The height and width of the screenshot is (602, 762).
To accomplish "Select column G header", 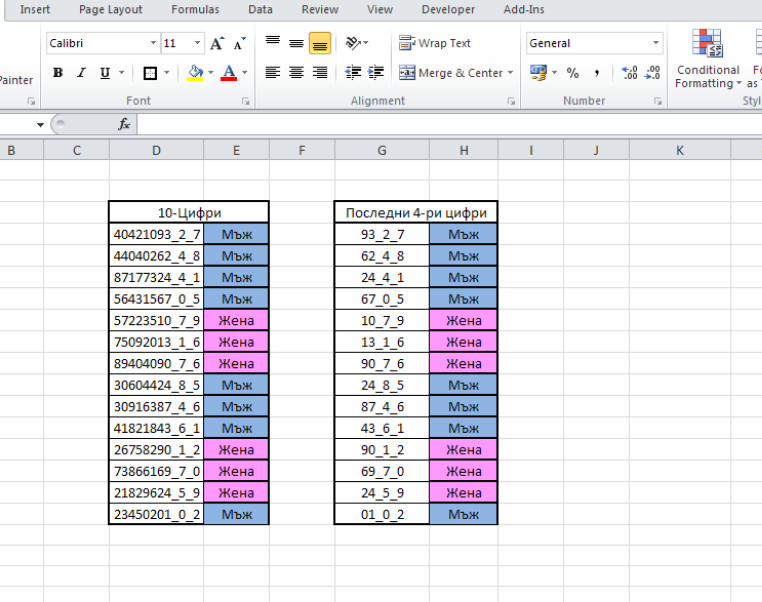I will click(381, 151).
